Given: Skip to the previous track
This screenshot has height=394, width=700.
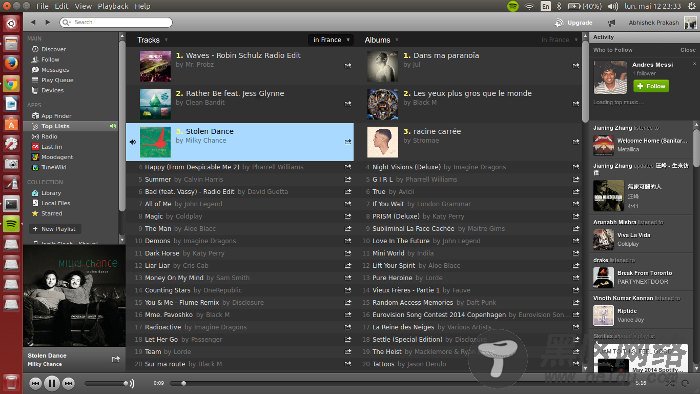Looking at the screenshot, I should click(x=35, y=383).
